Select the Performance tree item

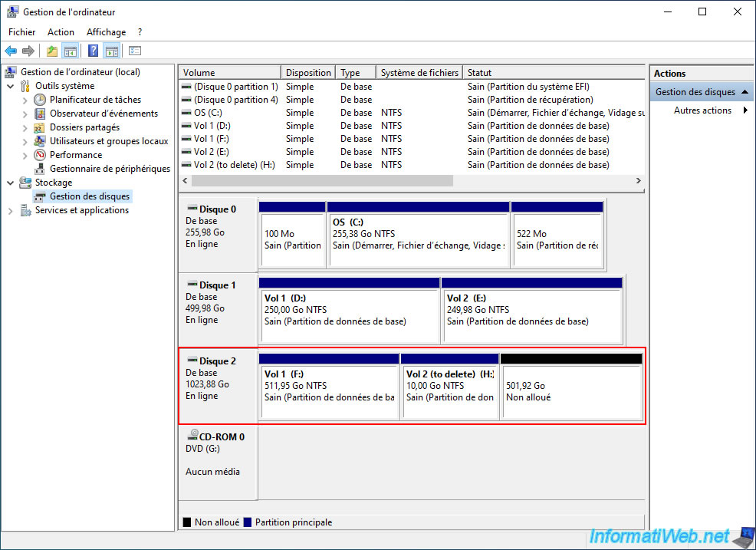tap(76, 155)
